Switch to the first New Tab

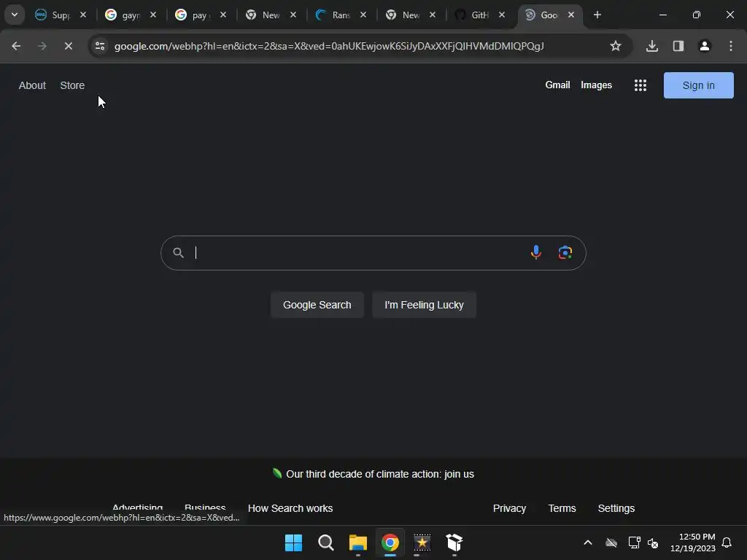click(263, 15)
